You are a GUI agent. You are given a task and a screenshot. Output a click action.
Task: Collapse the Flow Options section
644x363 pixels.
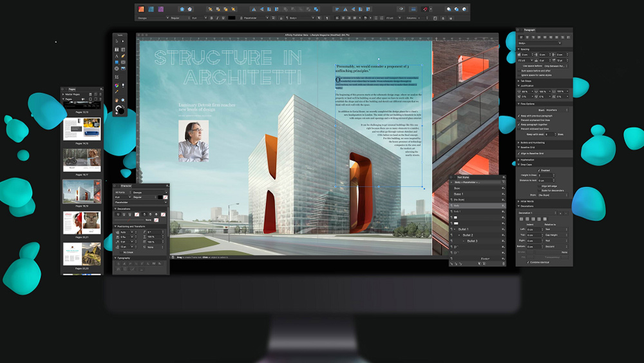click(x=518, y=104)
